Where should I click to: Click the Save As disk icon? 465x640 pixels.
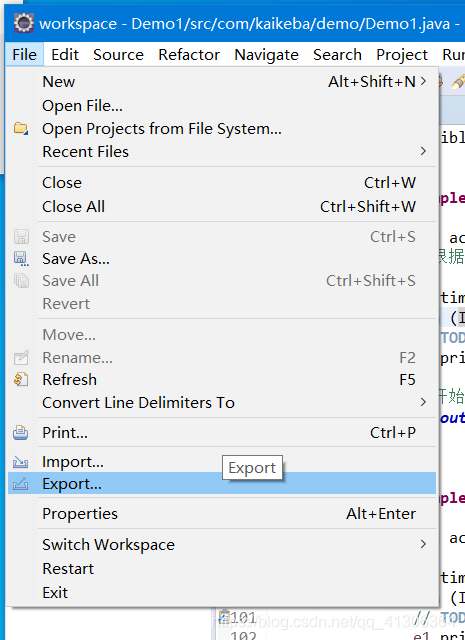[x=21, y=259]
